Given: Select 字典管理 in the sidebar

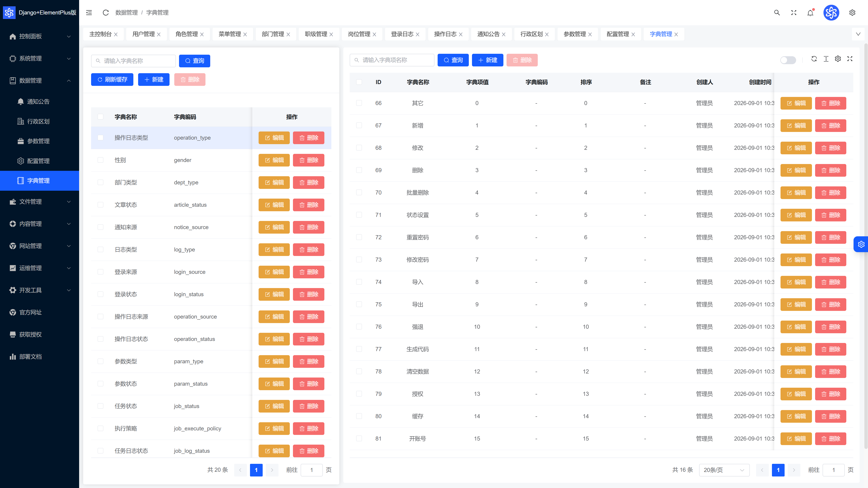Looking at the screenshot, I should pos(39,181).
